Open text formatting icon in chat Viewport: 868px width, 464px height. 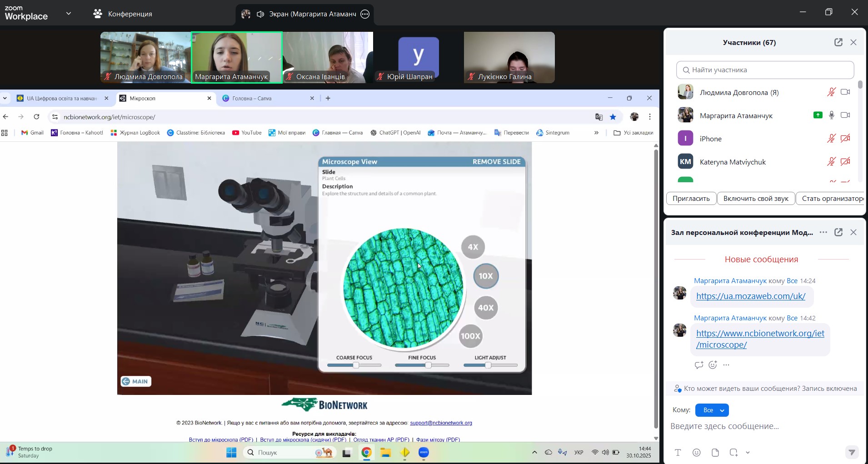678,452
